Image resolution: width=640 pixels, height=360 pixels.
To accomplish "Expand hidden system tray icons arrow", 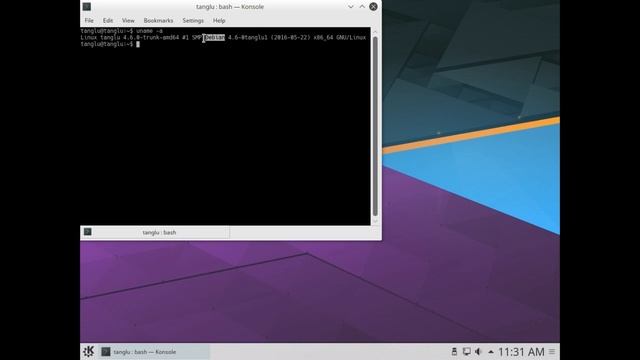I will click(x=491, y=352).
